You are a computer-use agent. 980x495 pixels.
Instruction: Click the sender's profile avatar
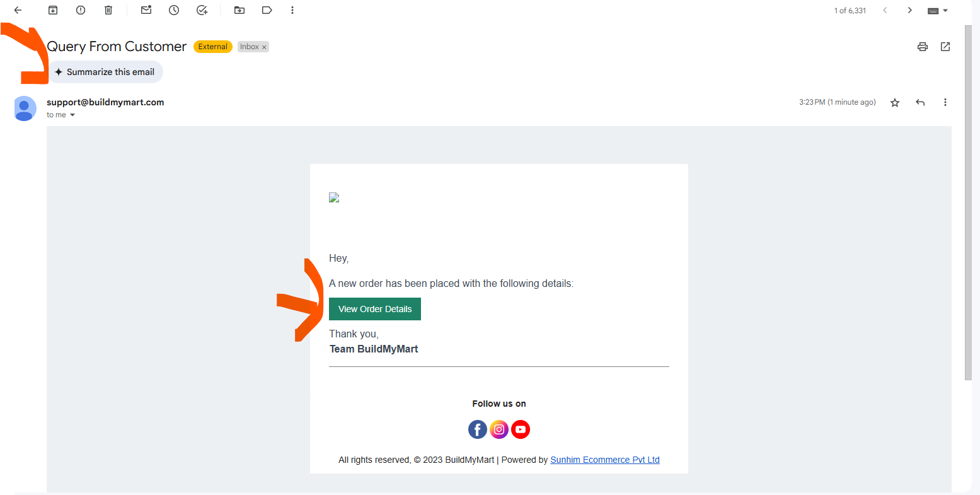click(x=25, y=108)
